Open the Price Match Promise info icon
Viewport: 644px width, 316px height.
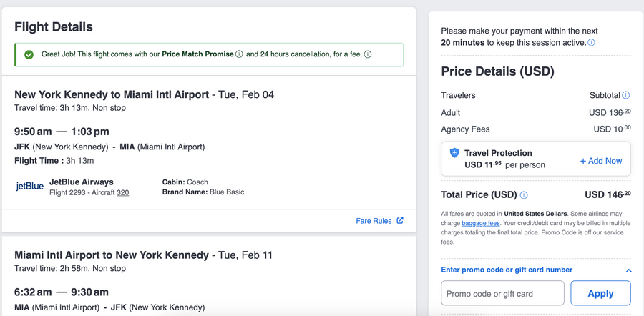point(239,54)
